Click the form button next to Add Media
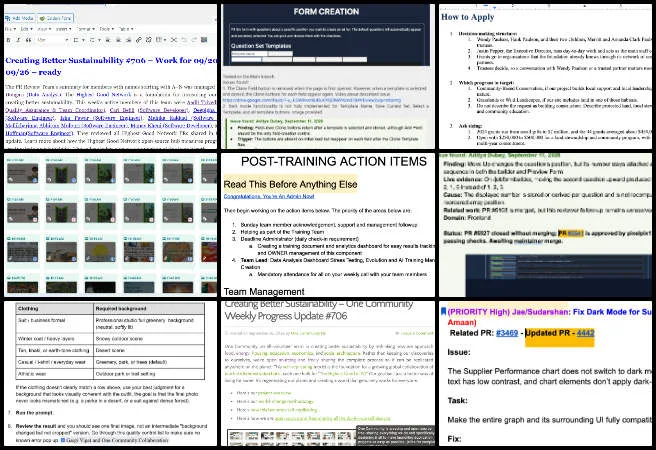This screenshot has height=450, width=656. (55, 18)
